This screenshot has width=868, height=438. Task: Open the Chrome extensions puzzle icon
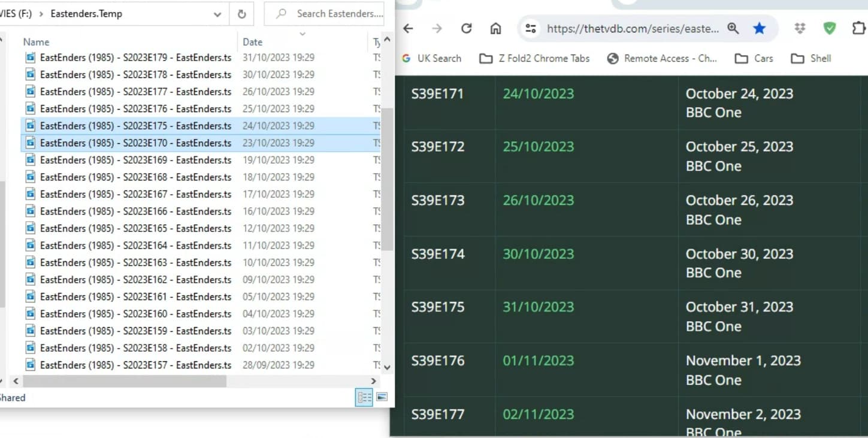click(x=858, y=28)
